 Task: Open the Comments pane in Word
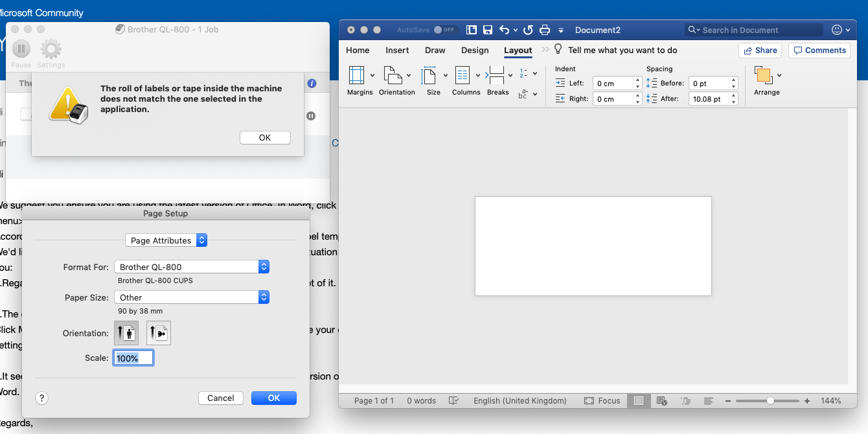[x=819, y=51]
